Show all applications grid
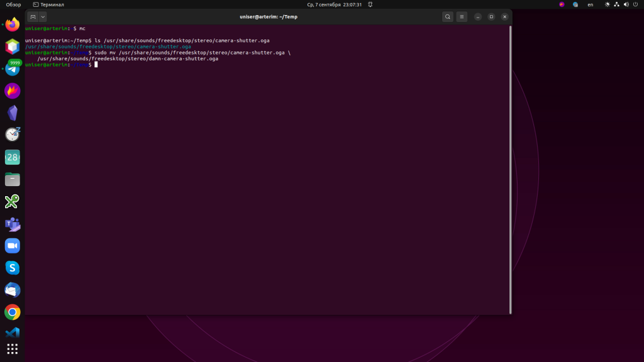Image resolution: width=644 pixels, height=362 pixels. click(x=13, y=349)
